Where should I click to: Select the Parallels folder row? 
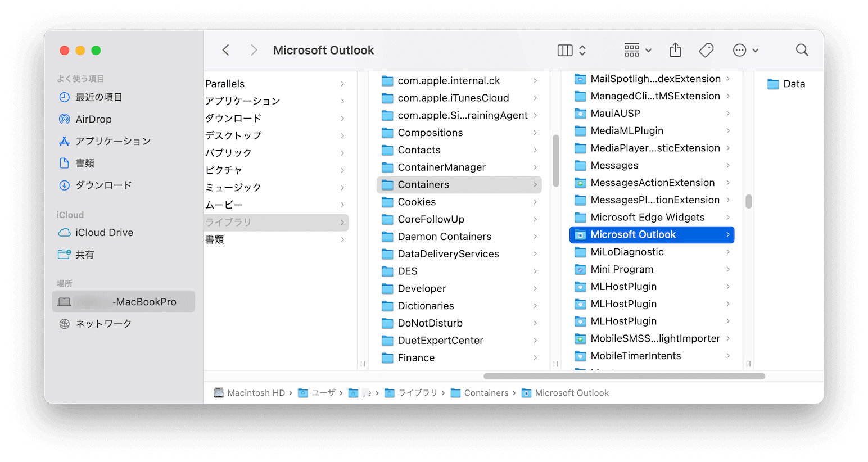click(x=276, y=84)
